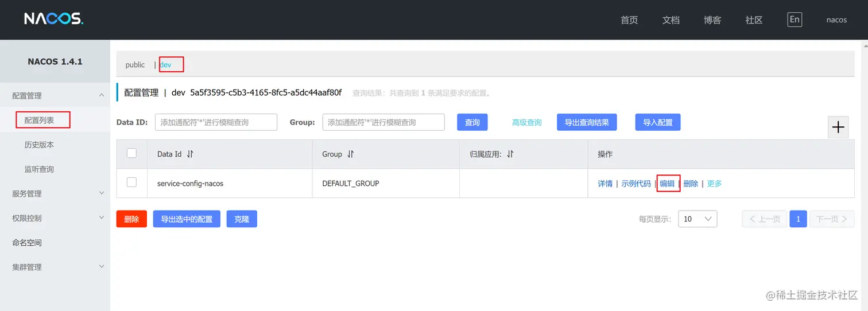This screenshot has height=311, width=868.
Task: Switch language with the En button
Action: pos(795,20)
